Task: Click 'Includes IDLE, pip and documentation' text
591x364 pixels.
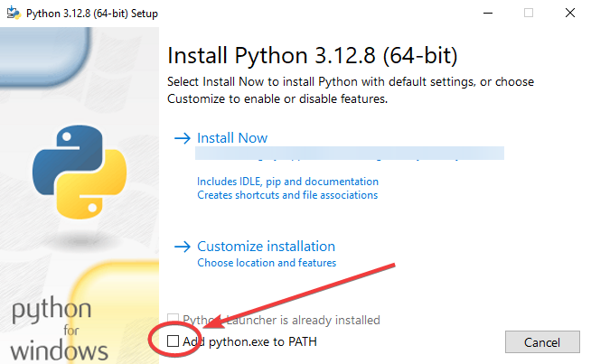Action: [x=287, y=182]
